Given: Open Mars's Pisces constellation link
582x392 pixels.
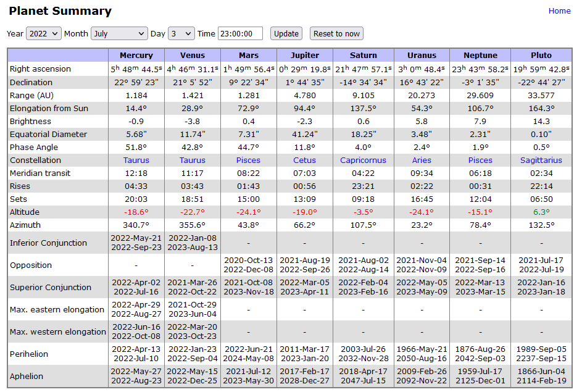Looking at the screenshot, I should pyautogui.click(x=248, y=160).
